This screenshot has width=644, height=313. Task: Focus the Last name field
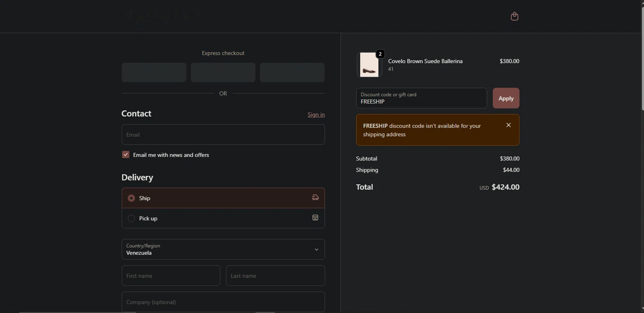coord(275,276)
